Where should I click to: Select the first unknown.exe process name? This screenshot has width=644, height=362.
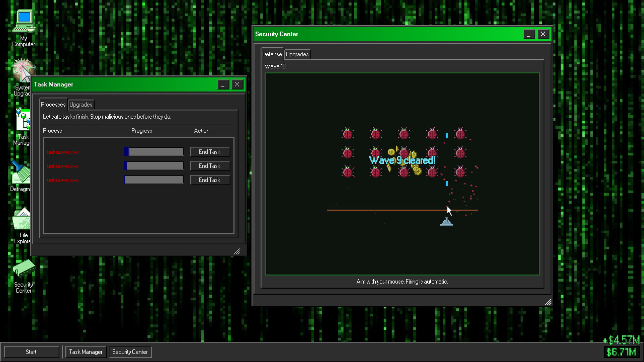(63, 152)
